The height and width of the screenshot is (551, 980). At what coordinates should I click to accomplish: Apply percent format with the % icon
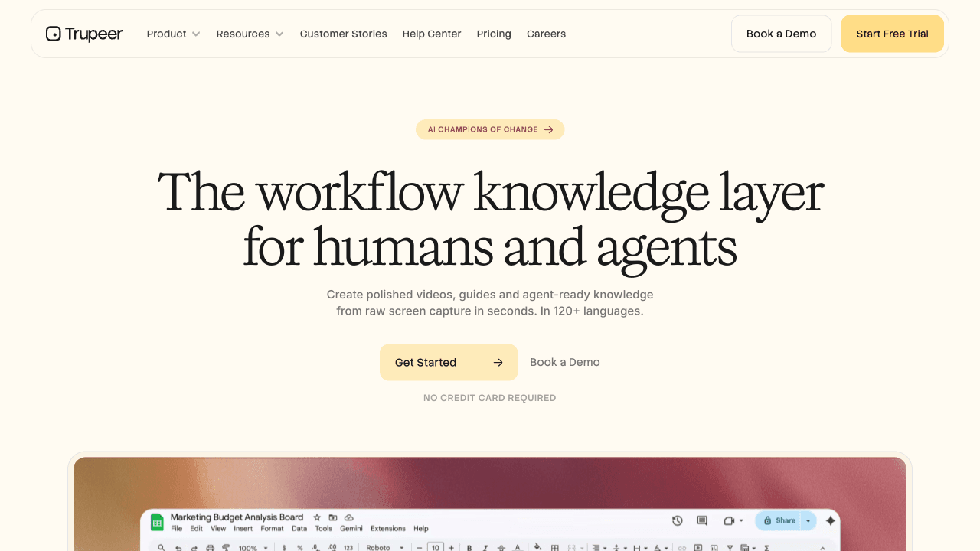(299, 548)
